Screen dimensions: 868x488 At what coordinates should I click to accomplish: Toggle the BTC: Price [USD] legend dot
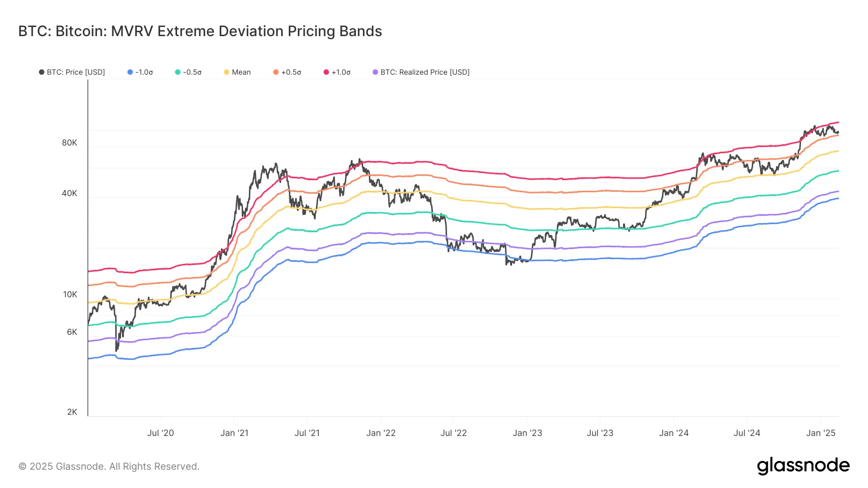41,72
